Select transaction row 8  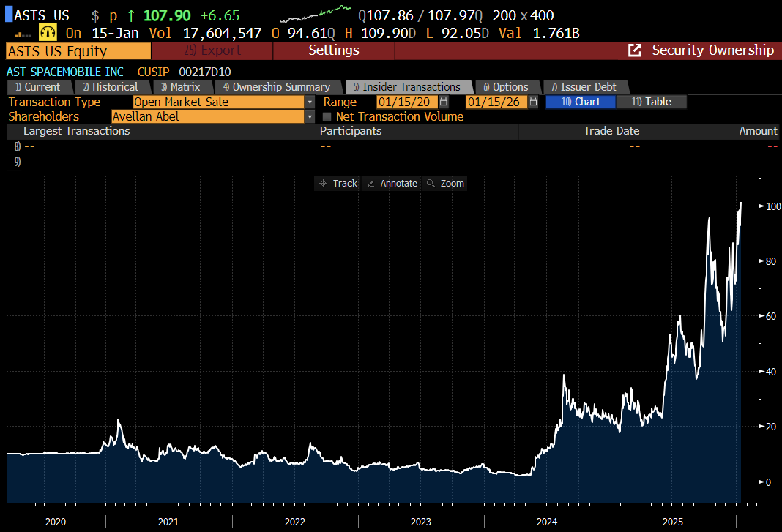[392, 146]
